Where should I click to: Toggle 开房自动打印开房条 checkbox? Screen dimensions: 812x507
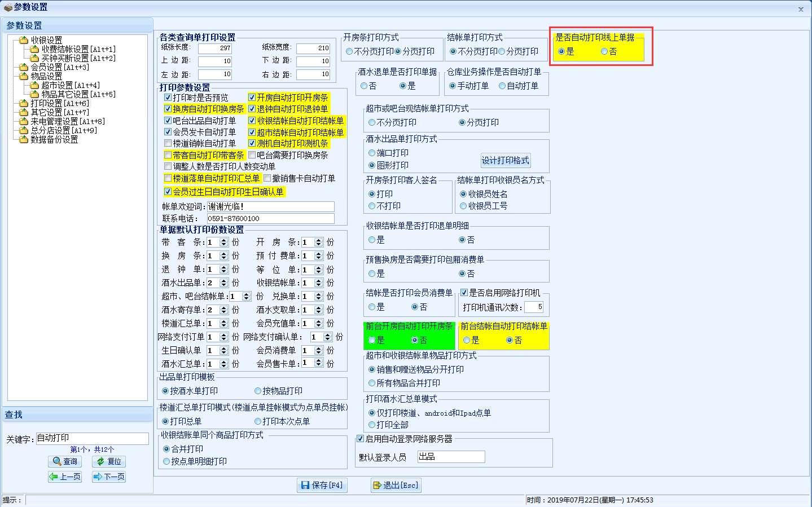[252, 98]
